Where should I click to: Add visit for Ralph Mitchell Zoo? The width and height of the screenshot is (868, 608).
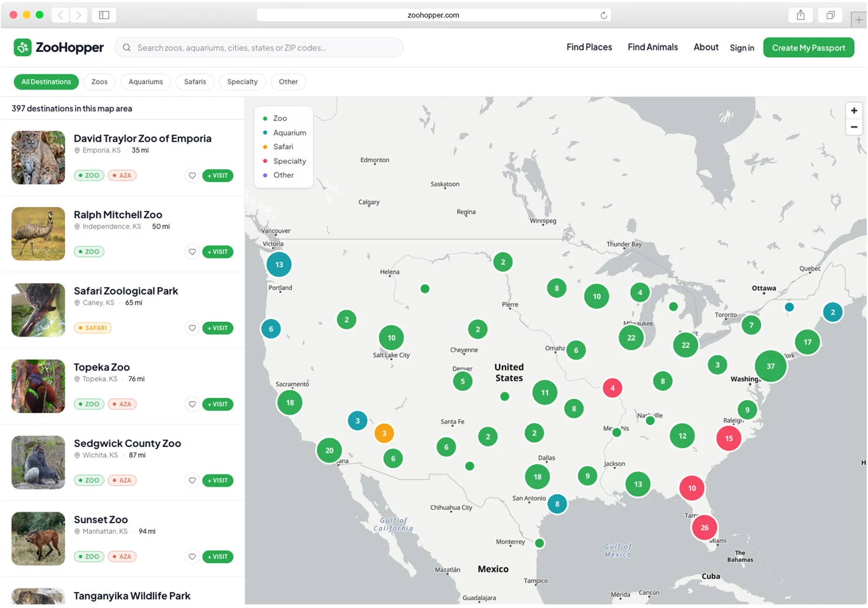point(218,252)
